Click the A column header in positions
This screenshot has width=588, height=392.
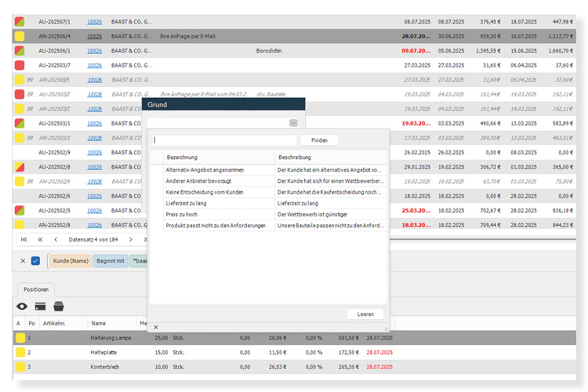pyautogui.click(x=18, y=323)
